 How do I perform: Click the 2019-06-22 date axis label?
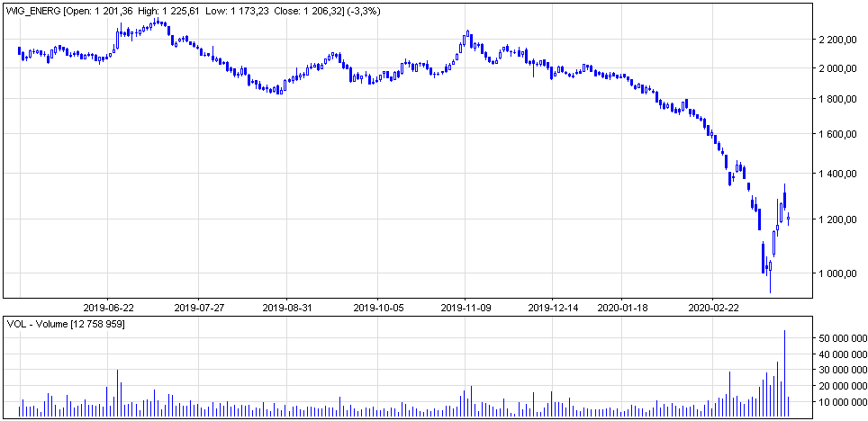click(107, 307)
